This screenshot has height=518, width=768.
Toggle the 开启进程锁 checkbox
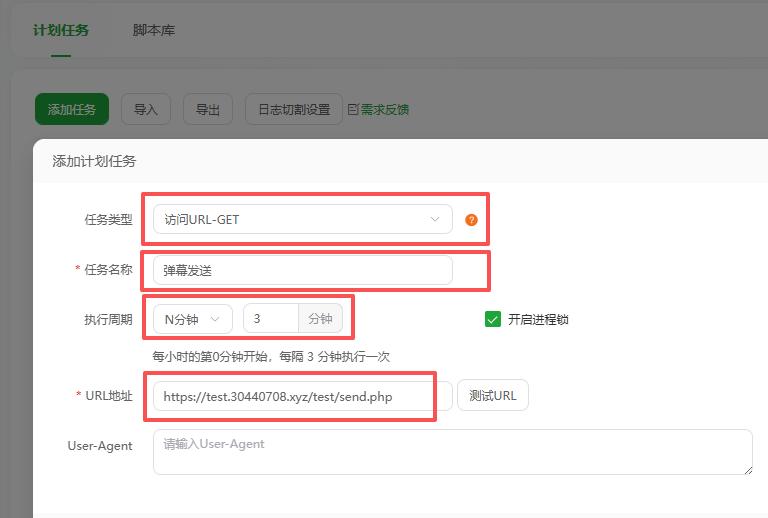[x=492, y=319]
